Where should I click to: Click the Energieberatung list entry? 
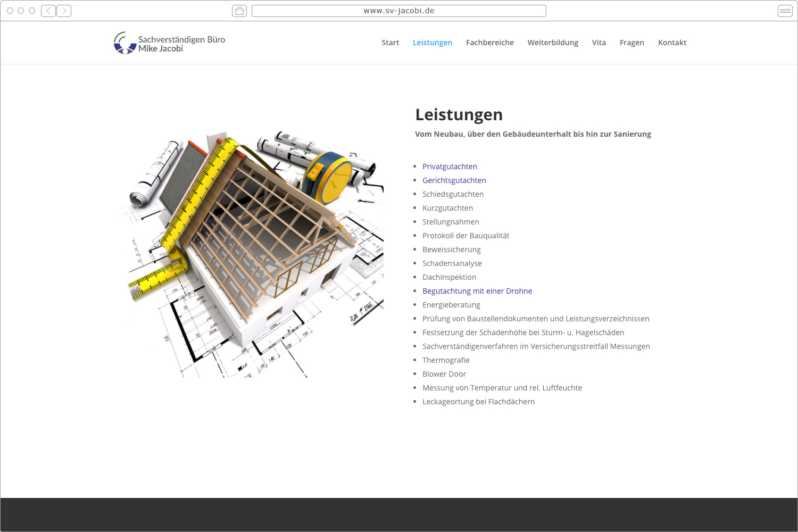point(451,305)
